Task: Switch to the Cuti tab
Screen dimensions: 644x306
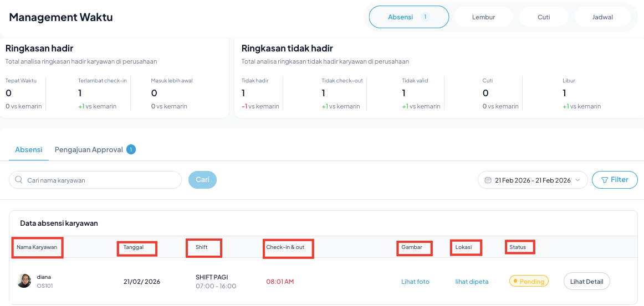Action: [544, 17]
